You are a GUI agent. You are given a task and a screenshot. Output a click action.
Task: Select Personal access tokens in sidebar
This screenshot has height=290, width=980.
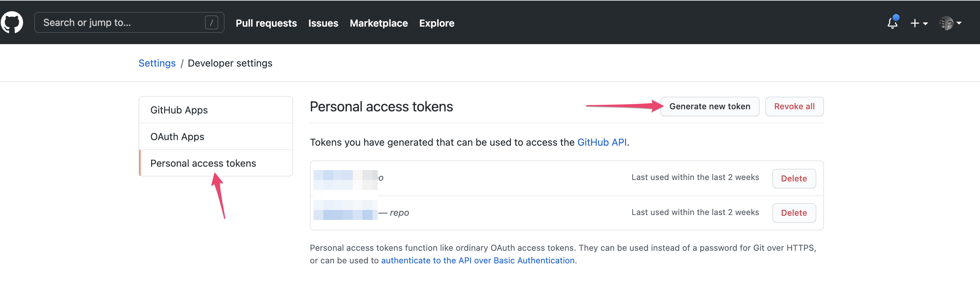point(216,164)
